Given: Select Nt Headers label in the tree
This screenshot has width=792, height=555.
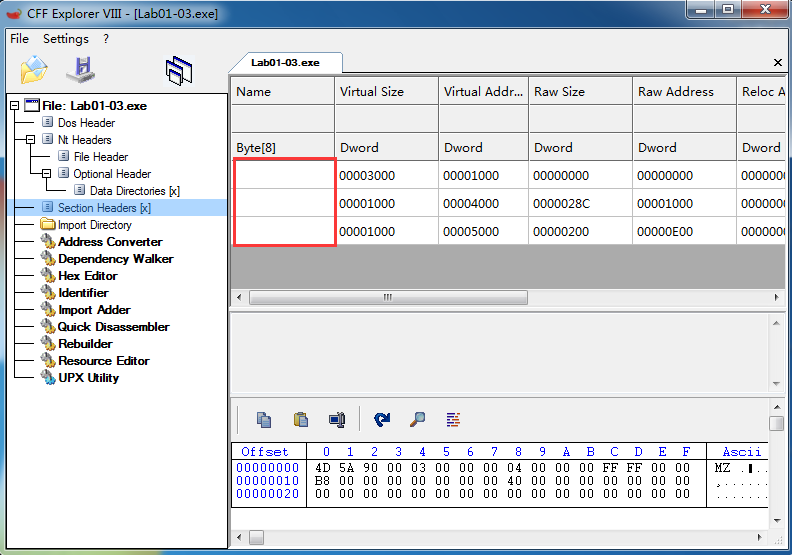Looking at the screenshot, I should coord(84,139).
